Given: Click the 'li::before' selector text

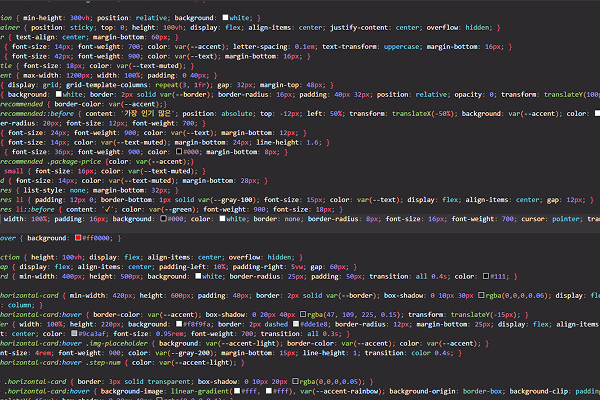Looking at the screenshot, I should 35,209.
